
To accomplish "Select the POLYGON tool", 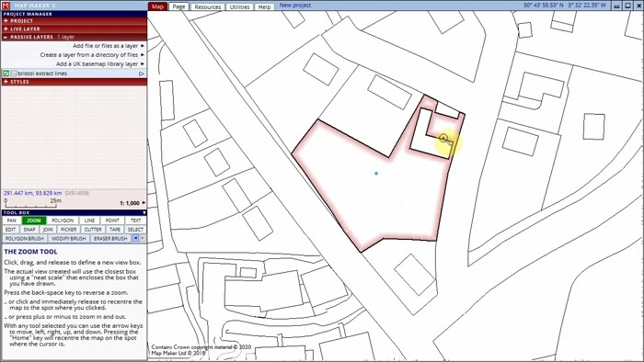I will (x=63, y=221).
